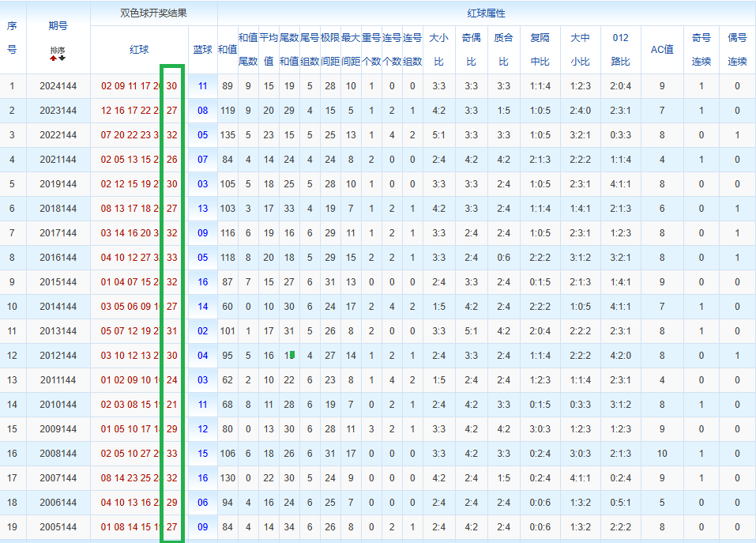The image size is (756, 543).
Task: Select issue number 2015144
Action: 58,282
